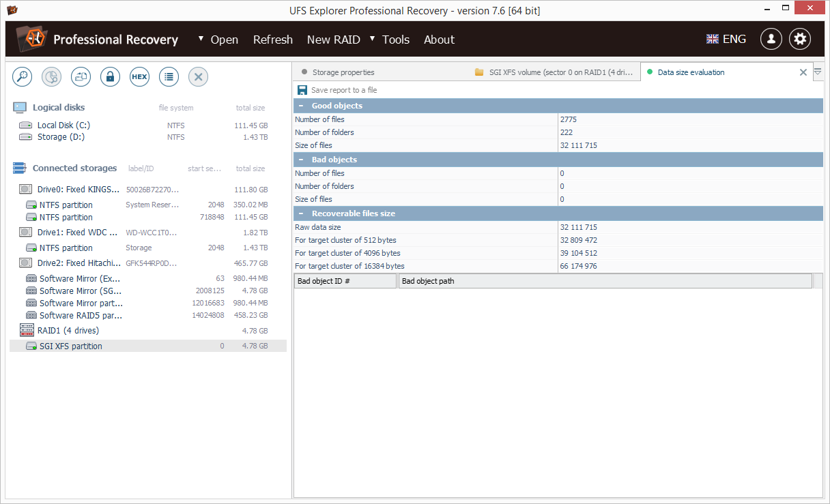The width and height of the screenshot is (830, 504).
Task: Click the Raw data size value 32 111 715
Action: coord(578,227)
